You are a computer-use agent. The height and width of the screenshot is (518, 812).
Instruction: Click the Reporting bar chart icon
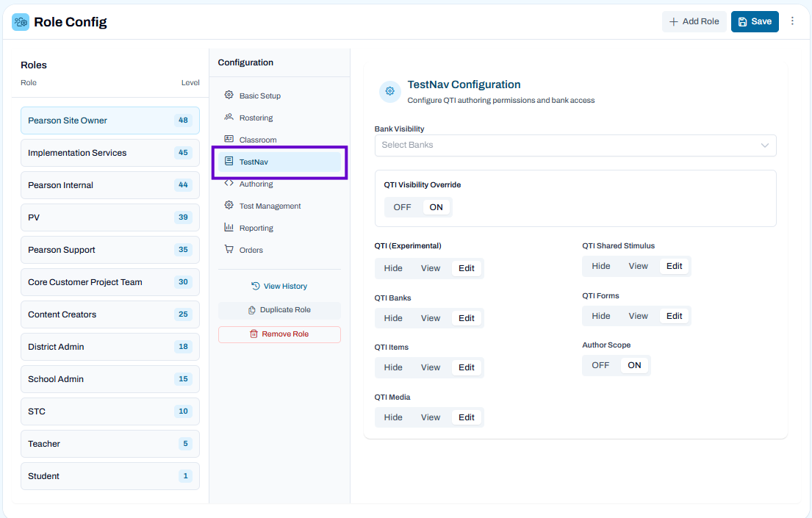tap(229, 227)
